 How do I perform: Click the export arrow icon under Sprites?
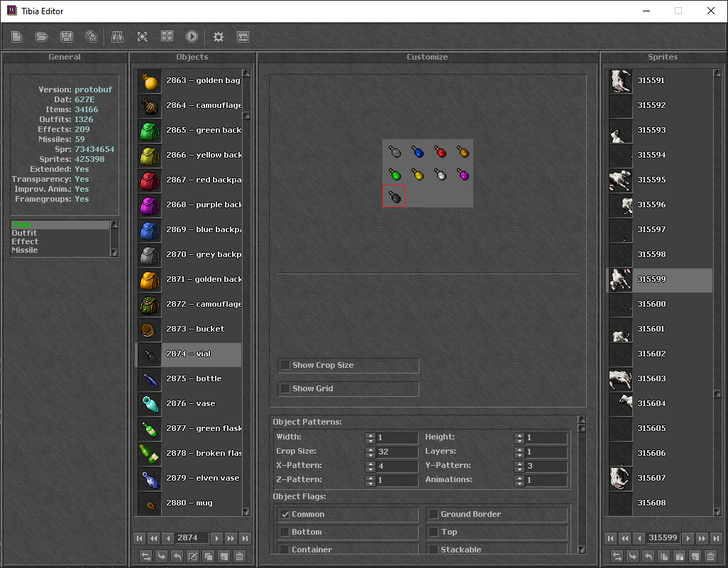click(x=648, y=557)
